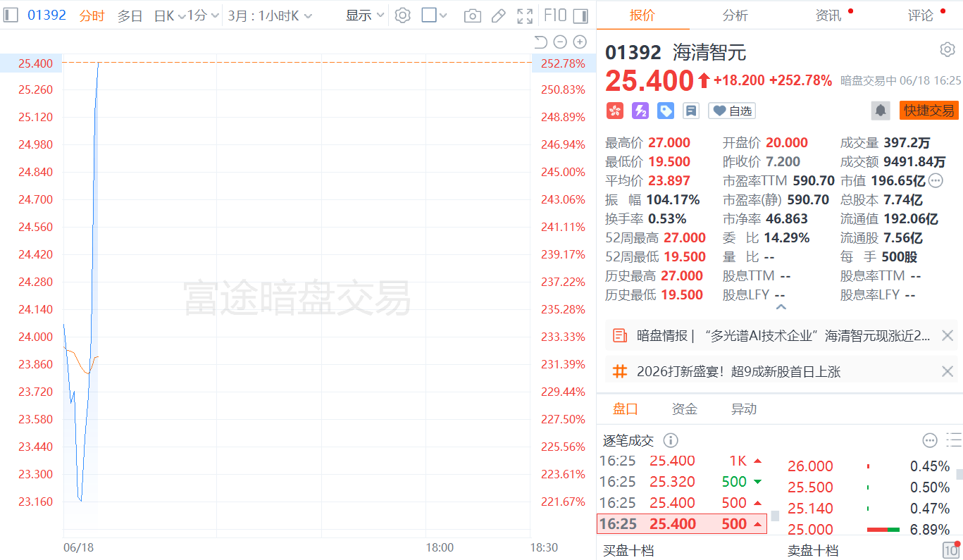Open the chart layout square dropdown
Viewport: 963px width, 560px height.
point(434,15)
